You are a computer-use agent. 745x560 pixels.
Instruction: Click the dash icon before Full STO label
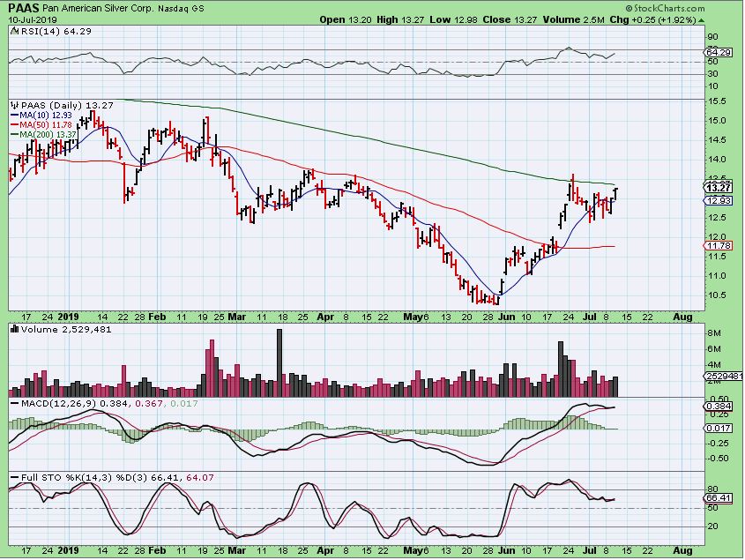[15, 477]
